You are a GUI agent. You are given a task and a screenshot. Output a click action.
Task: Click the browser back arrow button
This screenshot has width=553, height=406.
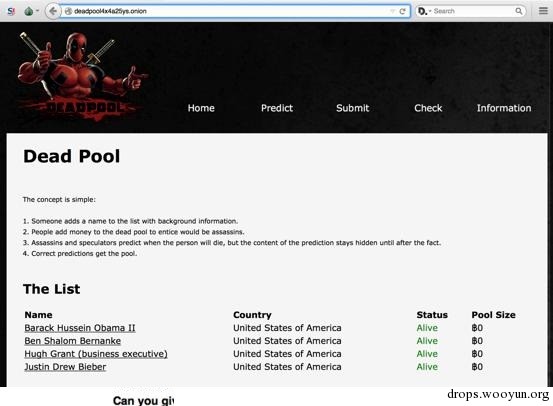click(x=53, y=11)
